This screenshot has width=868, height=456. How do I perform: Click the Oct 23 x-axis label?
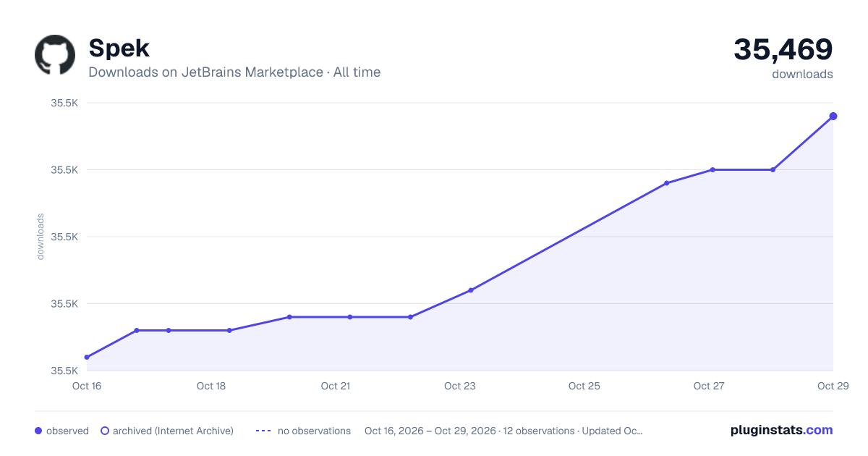(x=460, y=386)
